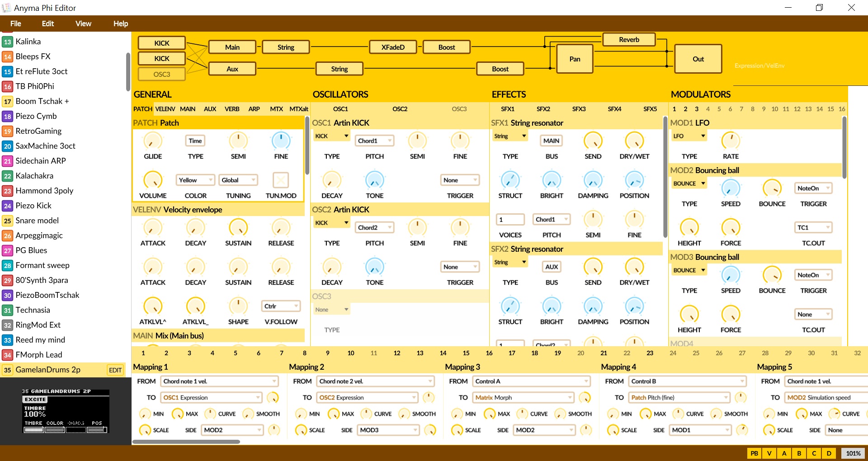Screen dimensions: 868x461
Task: Click the SFX1 SEND knob
Action: click(x=593, y=141)
